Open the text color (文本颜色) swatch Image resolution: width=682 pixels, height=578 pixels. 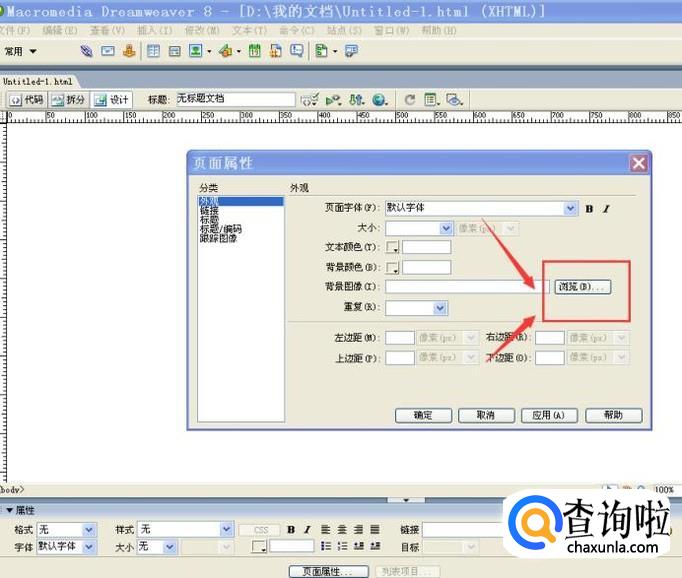(x=392, y=247)
